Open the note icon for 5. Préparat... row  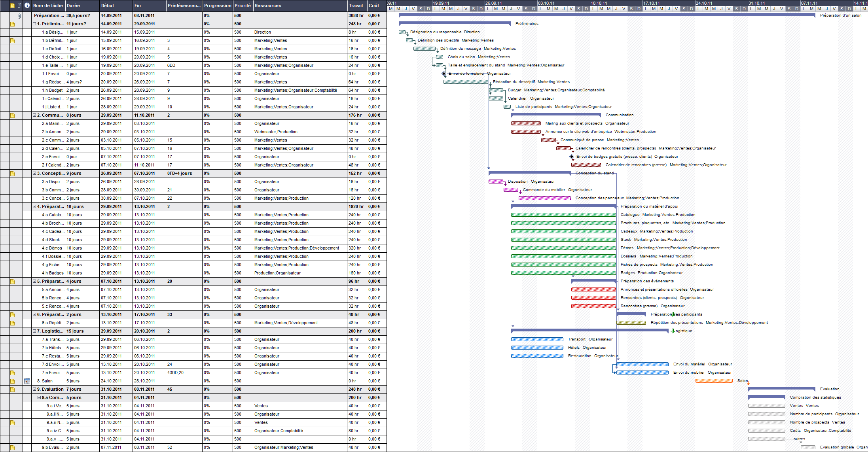tap(12, 282)
